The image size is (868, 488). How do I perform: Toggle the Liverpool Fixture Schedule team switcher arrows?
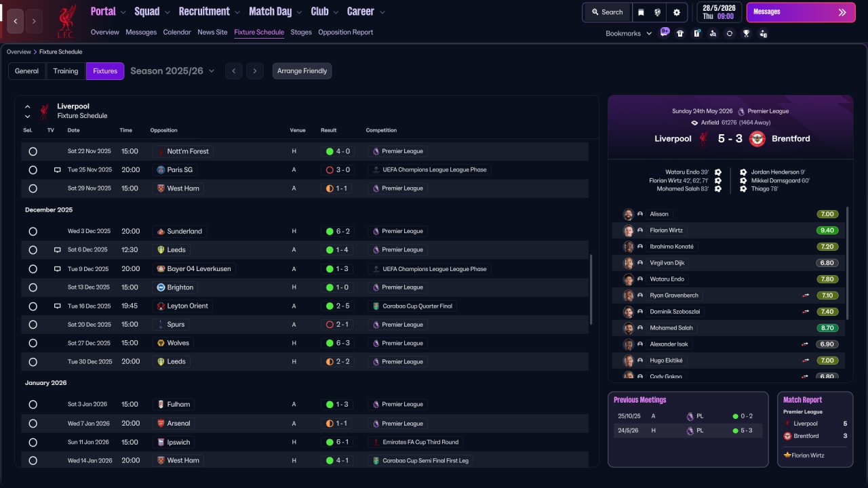[28, 111]
